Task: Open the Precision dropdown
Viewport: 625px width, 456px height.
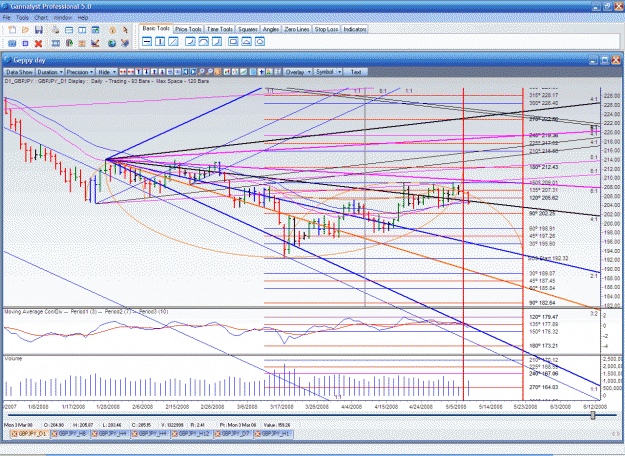Action: [x=80, y=72]
